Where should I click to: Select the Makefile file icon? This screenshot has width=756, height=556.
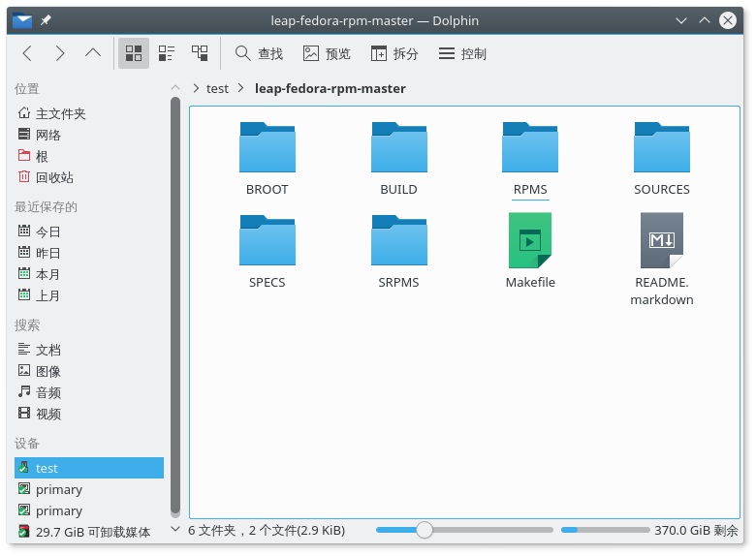point(530,240)
